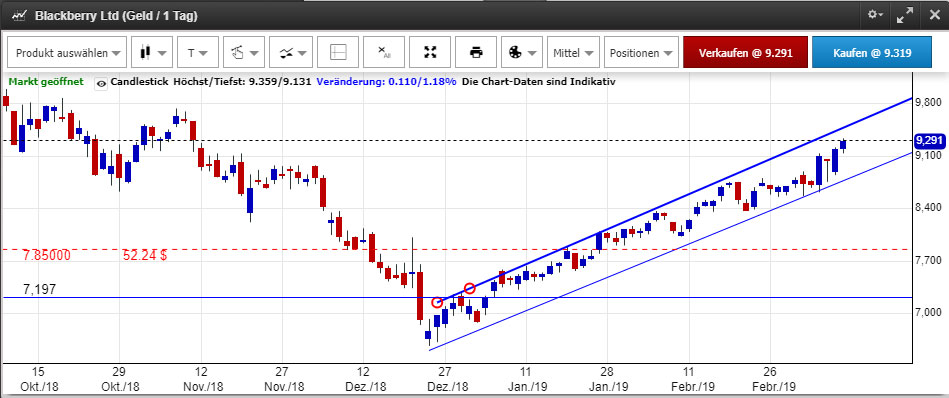The height and width of the screenshot is (398, 949).
Task: Click the 29 Okt./18 date label
Action: (x=119, y=380)
